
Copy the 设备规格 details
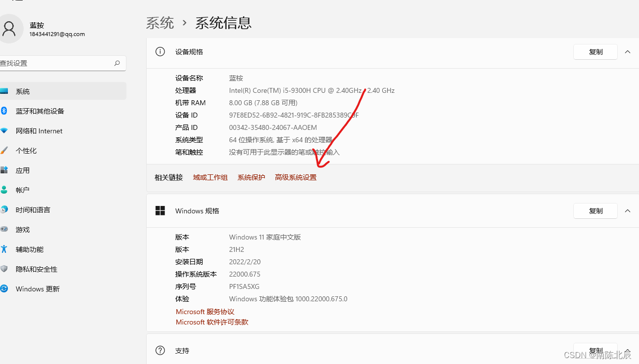pos(596,52)
